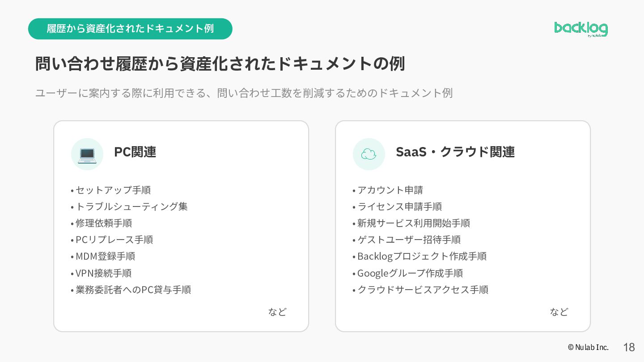Select the Googleグループ作成手順 item
The height and width of the screenshot is (362, 644).
tap(408, 273)
